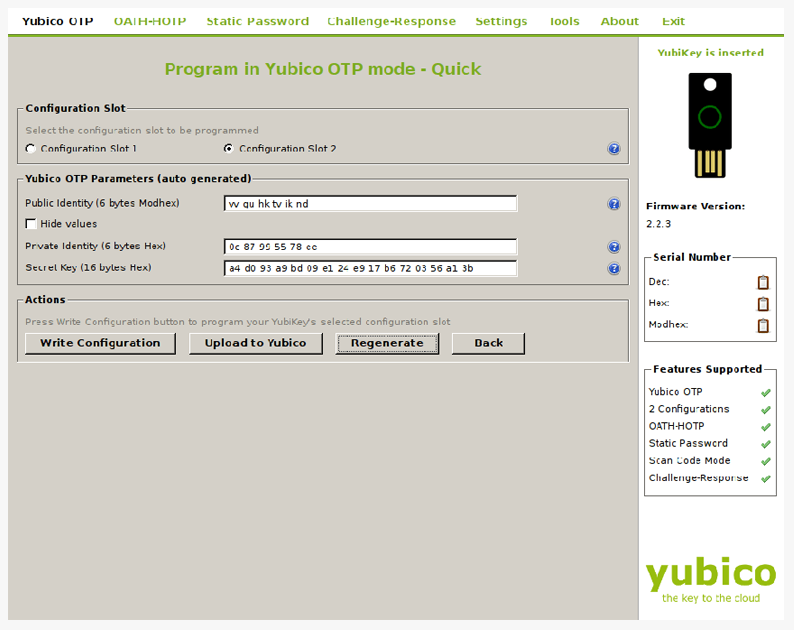794x630 pixels.
Task: Click the Back button
Action: point(488,343)
